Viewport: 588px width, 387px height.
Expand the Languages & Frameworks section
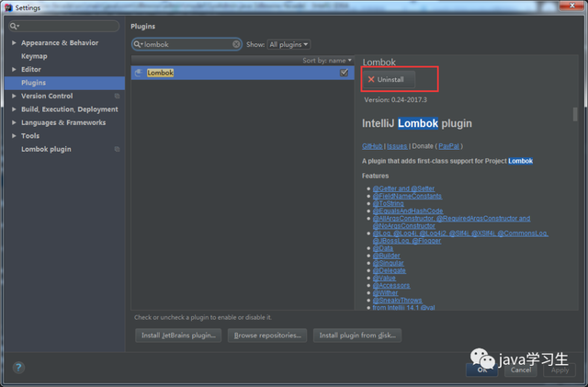tap(14, 123)
